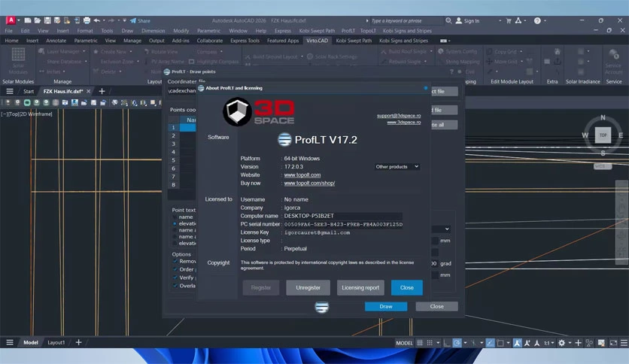The height and width of the screenshot is (364, 629).
Task: Expand the Layer Manager dropdown arrow
Action: tap(84, 51)
